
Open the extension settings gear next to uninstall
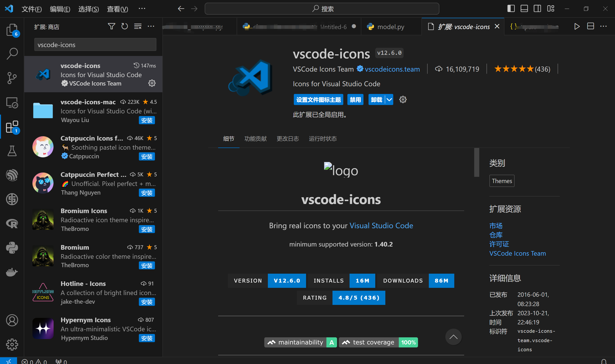tap(403, 99)
